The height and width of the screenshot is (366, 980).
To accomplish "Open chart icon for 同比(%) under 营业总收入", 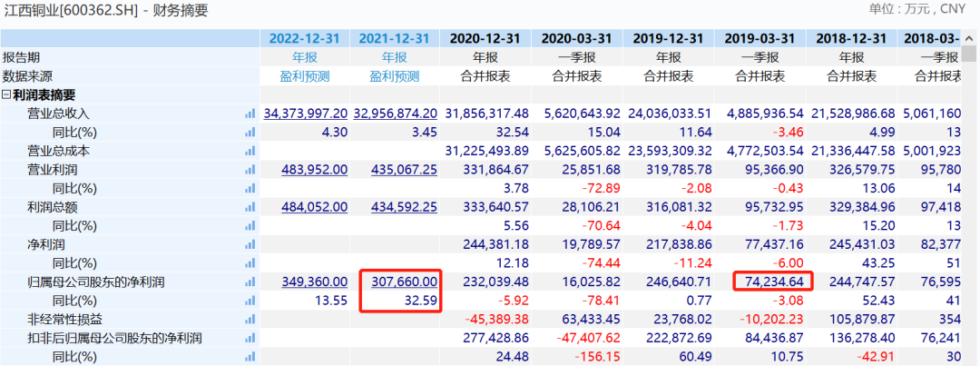I will click(250, 133).
